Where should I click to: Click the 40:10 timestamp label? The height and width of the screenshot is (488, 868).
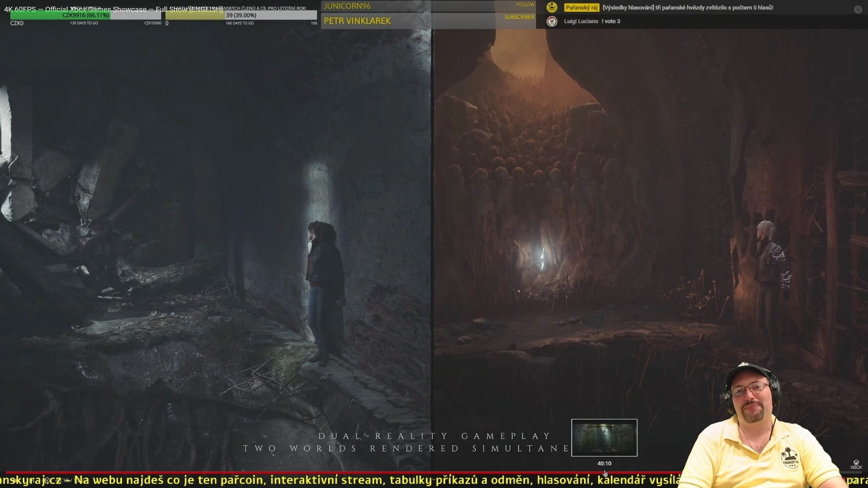point(604,464)
